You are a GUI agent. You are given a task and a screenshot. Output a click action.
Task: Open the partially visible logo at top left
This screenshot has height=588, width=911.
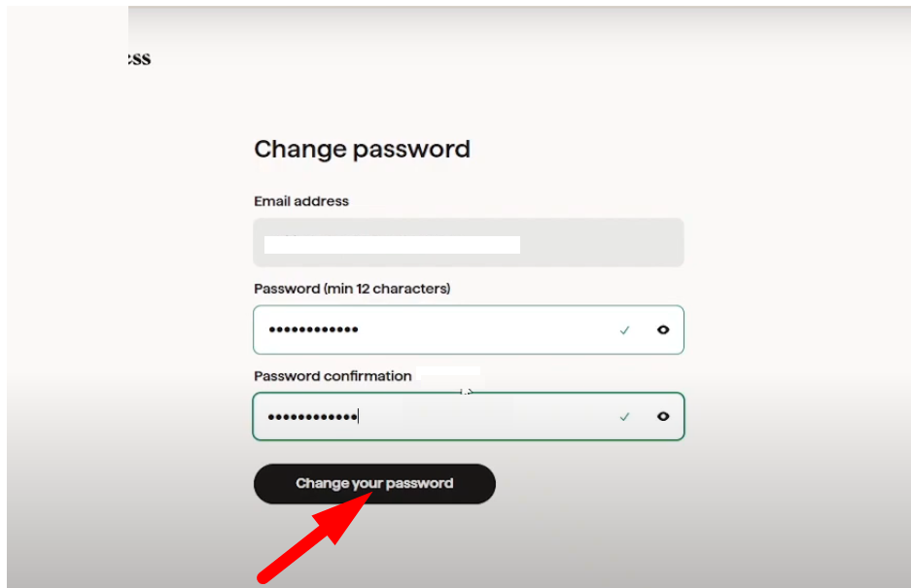tap(139, 58)
